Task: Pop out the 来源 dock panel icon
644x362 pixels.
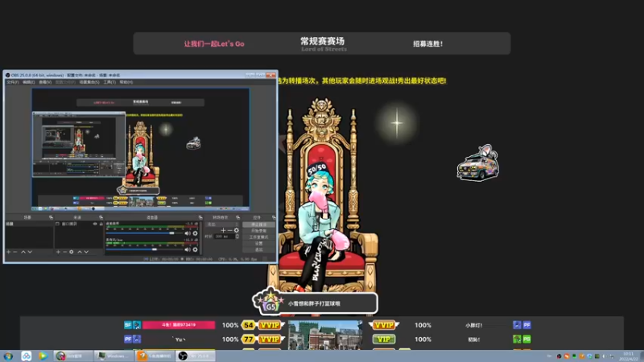Action: point(101,217)
